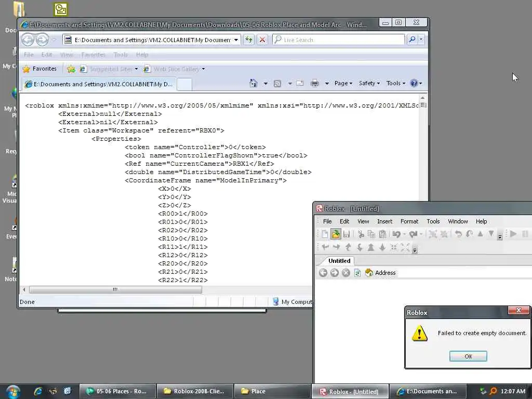
Task: Click the Paste clipboard icon in Roblox toolbar
Action: pyautogui.click(x=382, y=234)
